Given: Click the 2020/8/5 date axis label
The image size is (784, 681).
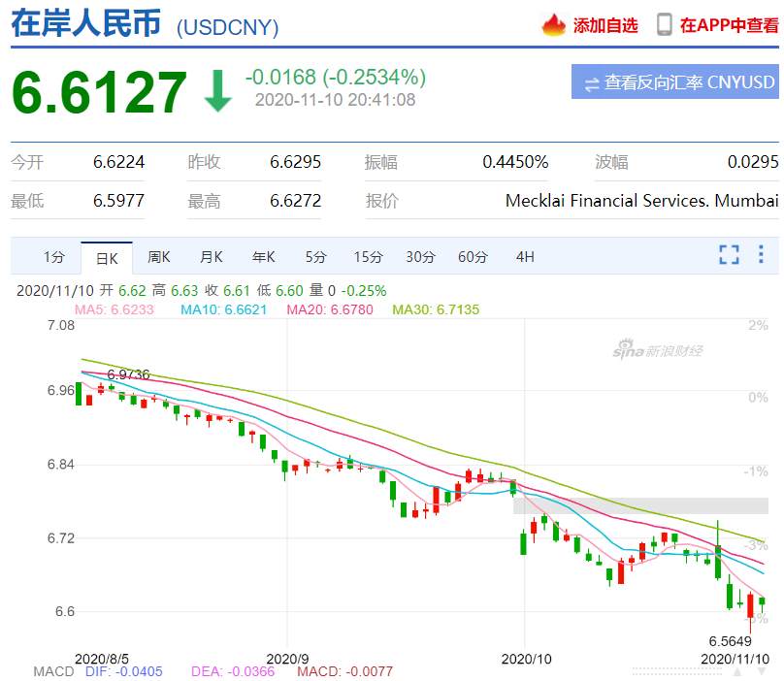Looking at the screenshot, I should (x=102, y=659).
